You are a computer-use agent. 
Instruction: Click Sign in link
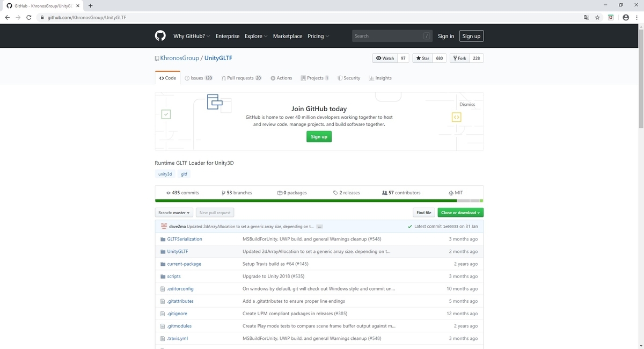tap(446, 36)
